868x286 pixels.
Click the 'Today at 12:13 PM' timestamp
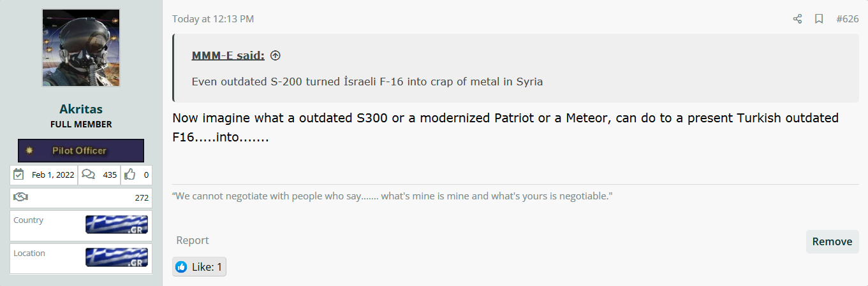pos(213,19)
